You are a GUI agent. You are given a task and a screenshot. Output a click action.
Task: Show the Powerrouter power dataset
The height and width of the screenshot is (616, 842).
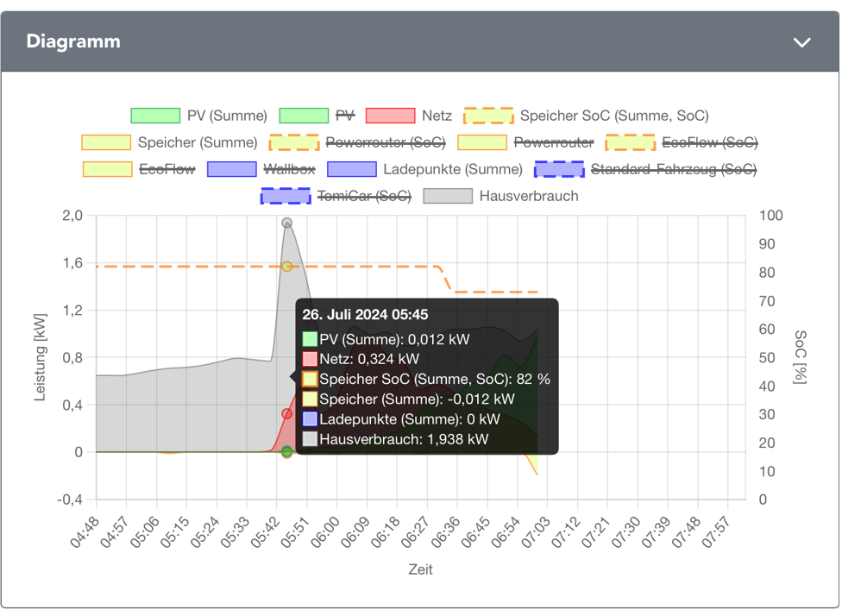coord(553,142)
